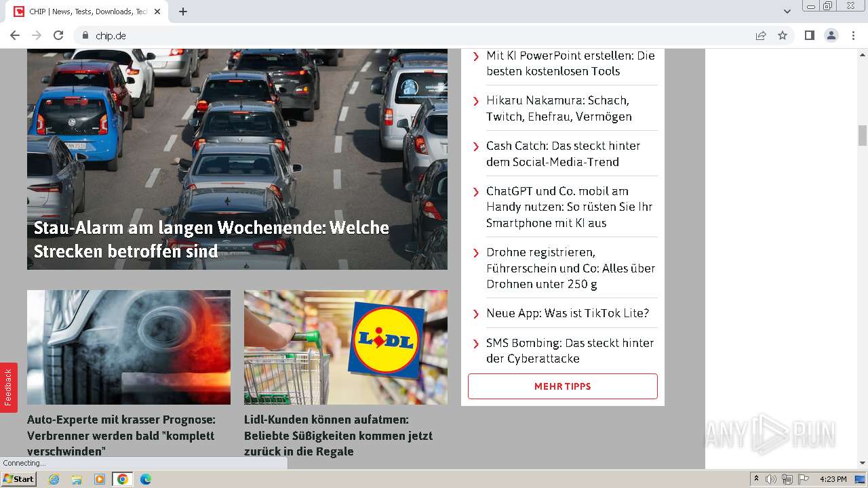
Task: Open Microsoft Edge from taskbar
Action: (146, 479)
